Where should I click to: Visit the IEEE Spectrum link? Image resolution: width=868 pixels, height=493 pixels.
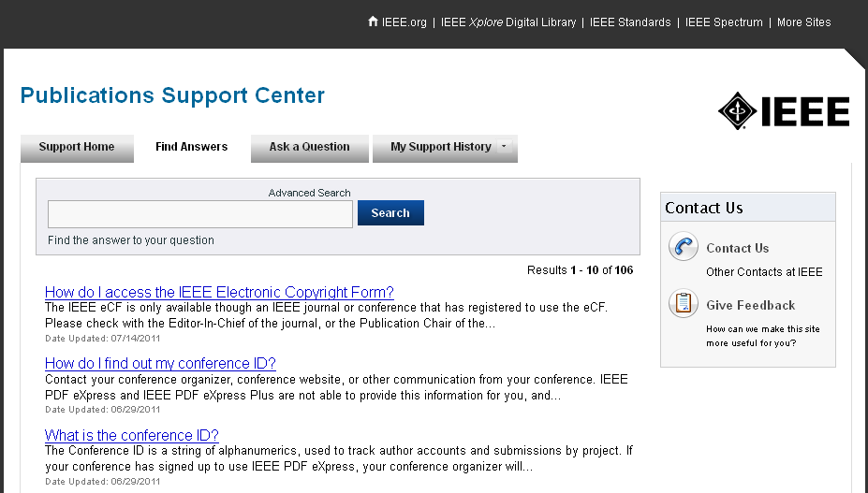724,22
